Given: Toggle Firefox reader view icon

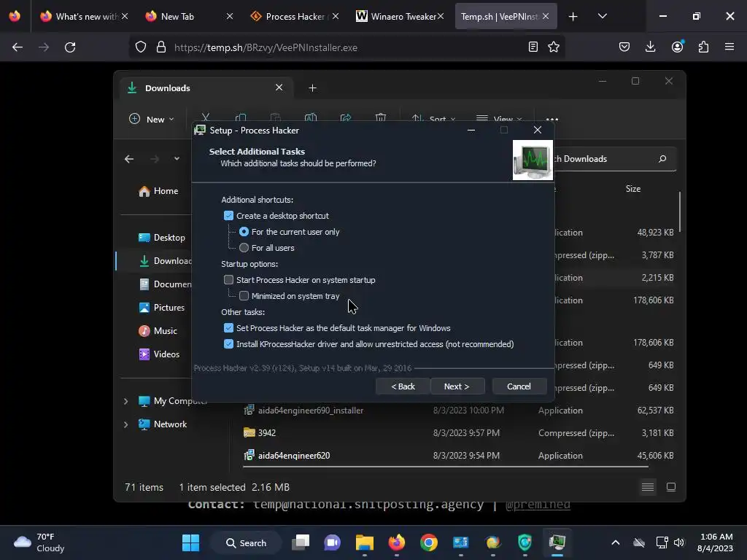Looking at the screenshot, I should [x=533, y=47].
